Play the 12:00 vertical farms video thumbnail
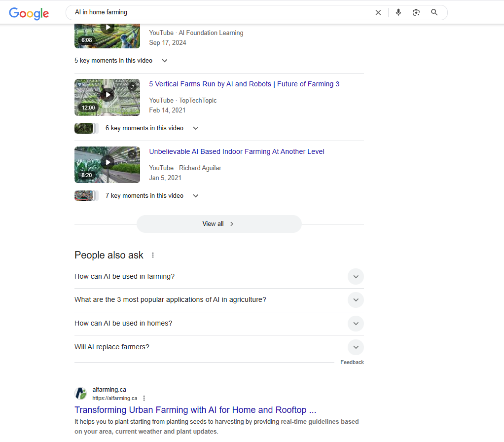The image size is (504, 442). point(107,97)
